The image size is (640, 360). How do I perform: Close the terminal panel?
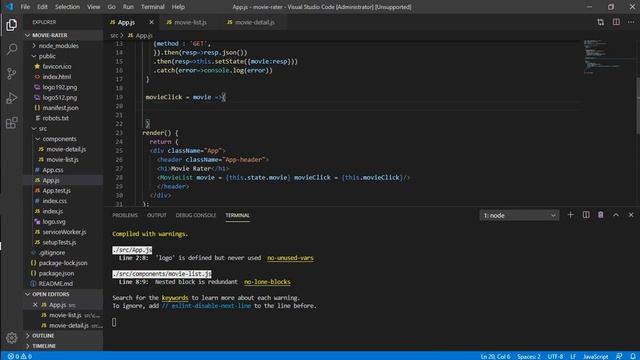(x=631, y=215)
